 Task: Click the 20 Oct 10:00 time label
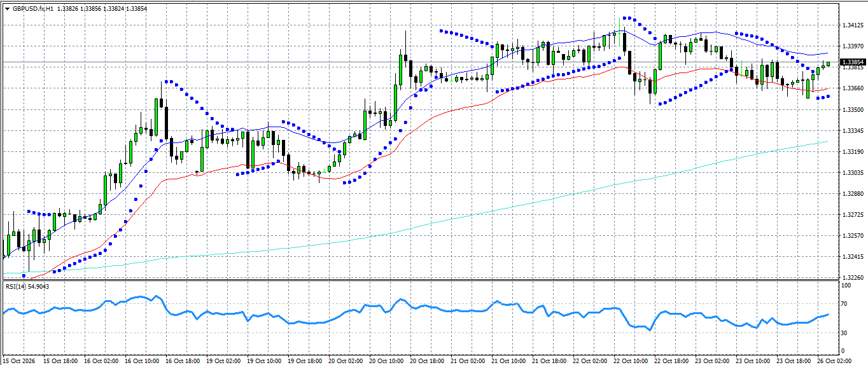387,361
